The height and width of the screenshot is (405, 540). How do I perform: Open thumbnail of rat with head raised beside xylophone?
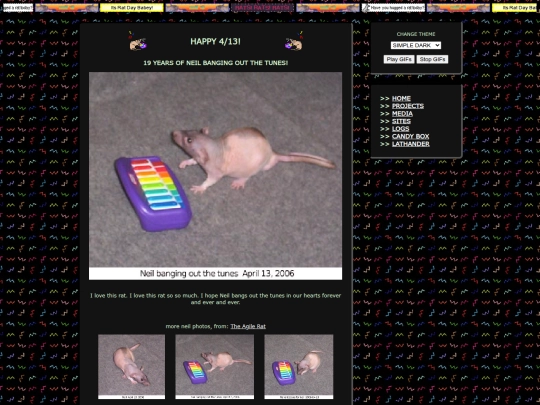[x=215, y=366]
